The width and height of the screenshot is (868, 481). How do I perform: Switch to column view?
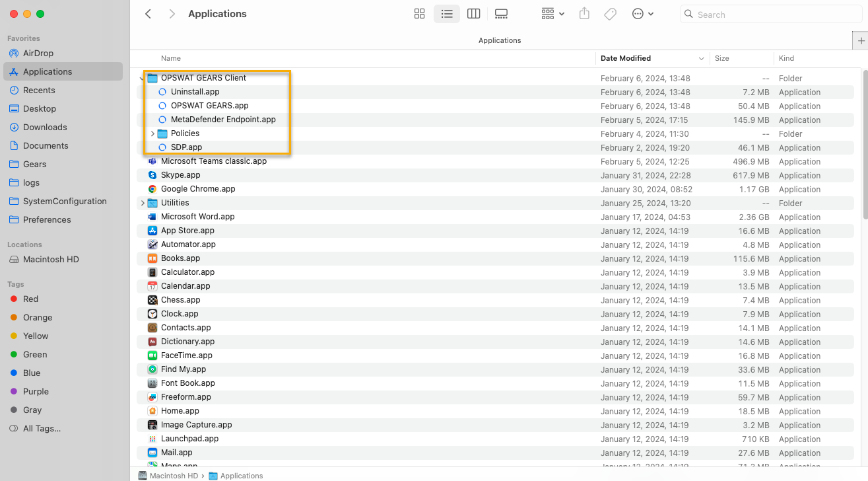(473, 14)
